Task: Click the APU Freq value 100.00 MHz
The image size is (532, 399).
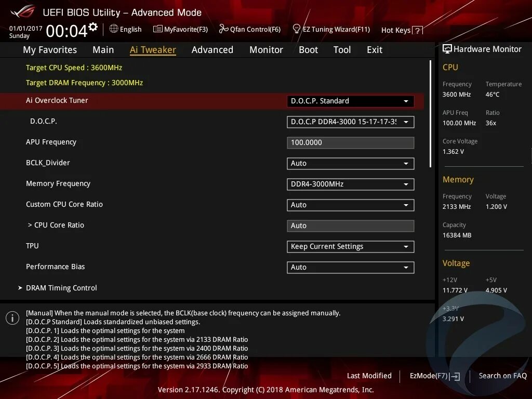Action: coord(459,123)
